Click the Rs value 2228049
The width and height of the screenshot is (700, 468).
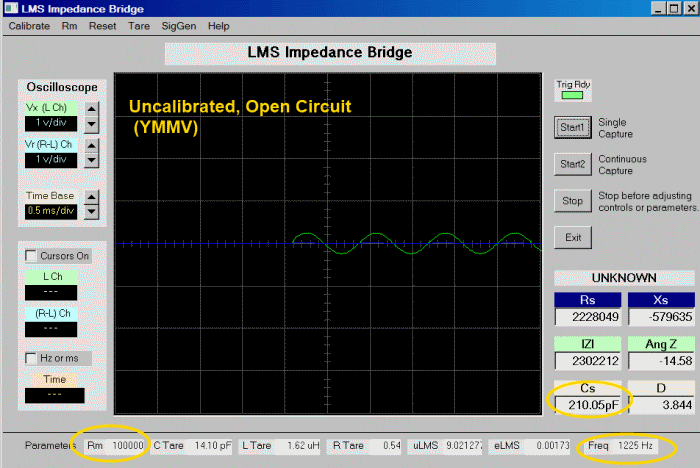(588, 317)
